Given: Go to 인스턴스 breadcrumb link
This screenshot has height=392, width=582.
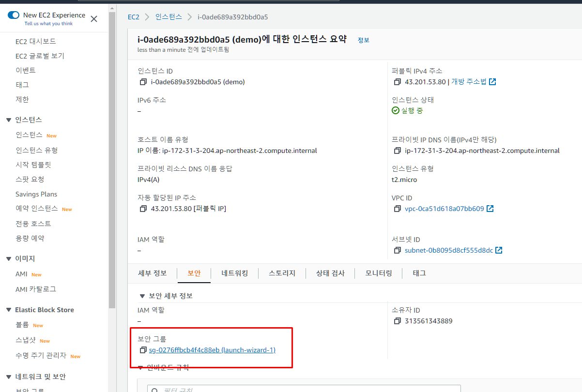Looking at the screenshot, I should click(168, 16).
